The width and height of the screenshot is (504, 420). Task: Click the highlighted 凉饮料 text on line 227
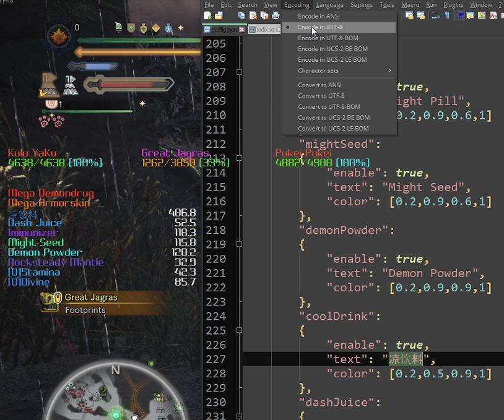pyautogui.click(x=406, y=359)
